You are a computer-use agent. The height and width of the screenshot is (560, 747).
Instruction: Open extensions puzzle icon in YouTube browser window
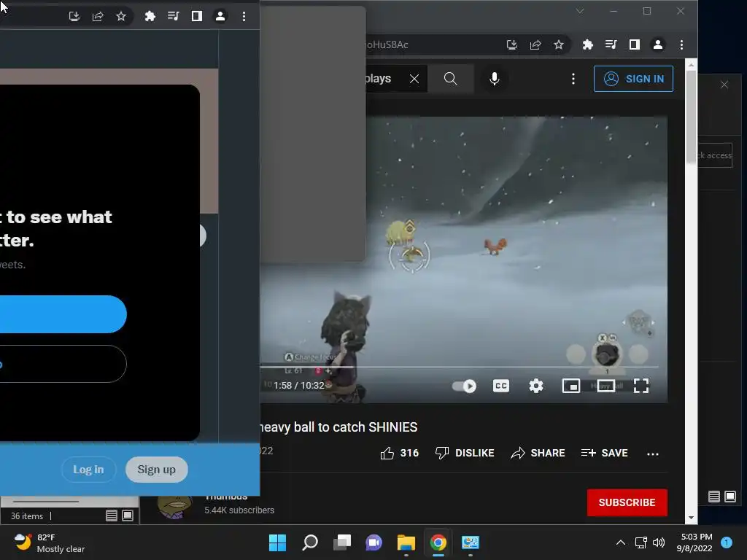coord(588,44)
